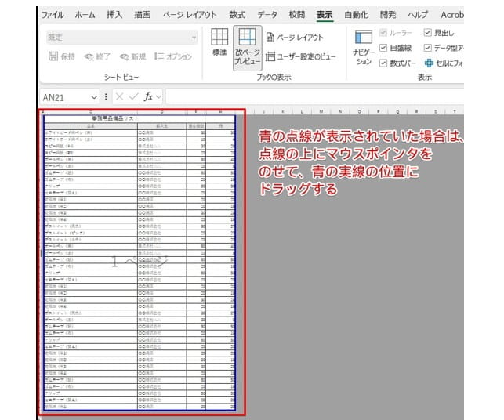Expand the 既定 sheet view dropdown
This screenshot has width=504, height=420.
pyautogui.click(x=194, y=38)
